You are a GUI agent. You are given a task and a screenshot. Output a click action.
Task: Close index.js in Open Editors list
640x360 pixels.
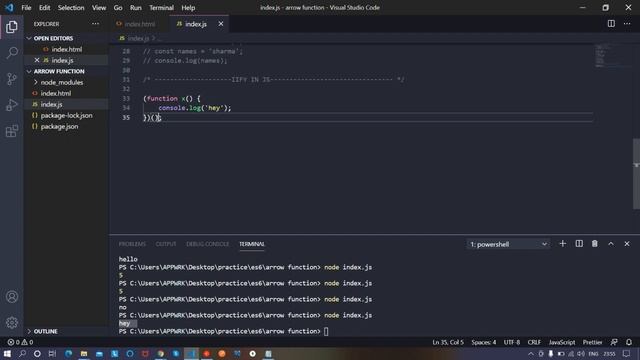point(37,60)
